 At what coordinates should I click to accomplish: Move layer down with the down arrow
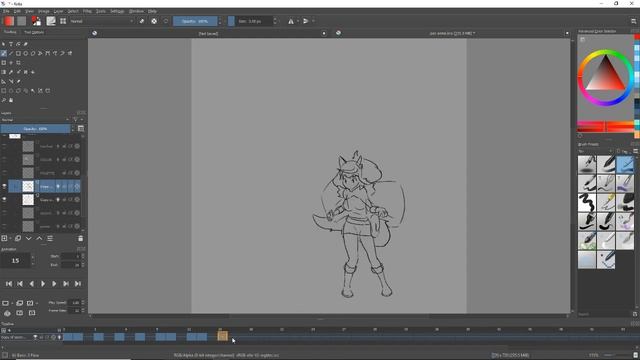pyautogui.click(x=29, y=238)
